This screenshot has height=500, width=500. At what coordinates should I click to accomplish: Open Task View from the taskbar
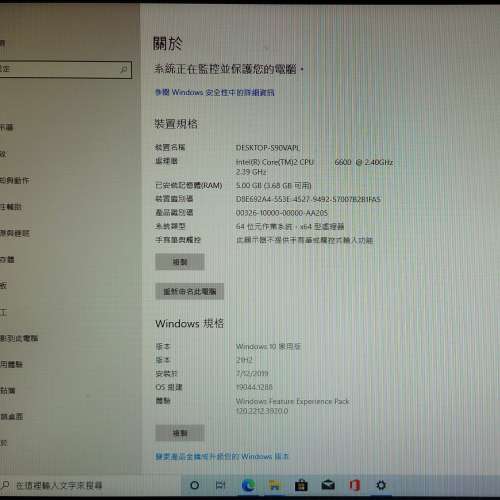click(x=221, y=485)
